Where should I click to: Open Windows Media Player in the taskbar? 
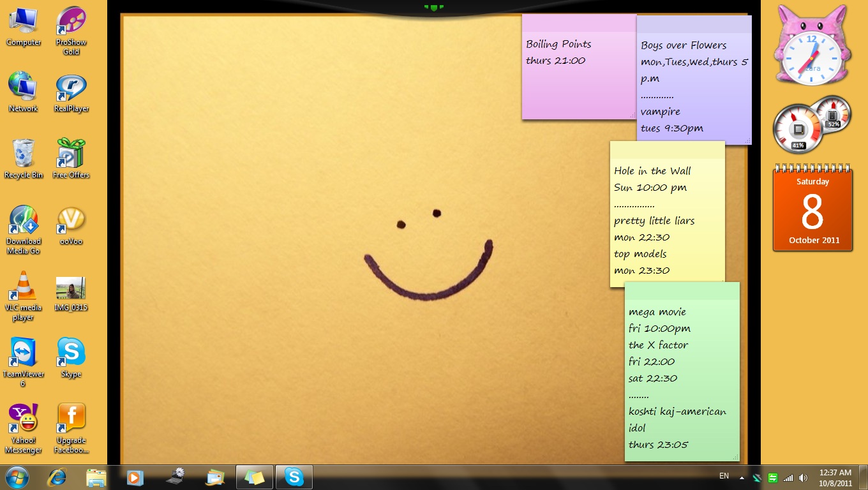[135, 477]
